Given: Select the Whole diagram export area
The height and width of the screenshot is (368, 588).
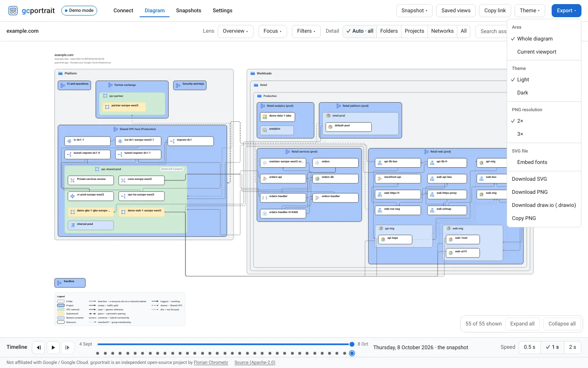Looking at the screenshot, I should [544, 39].
